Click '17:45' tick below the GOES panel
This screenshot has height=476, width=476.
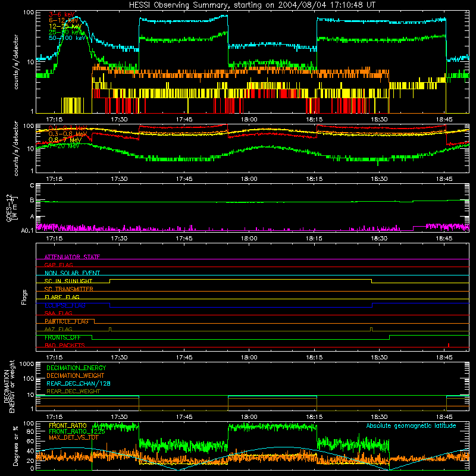(x=184, y=239)
